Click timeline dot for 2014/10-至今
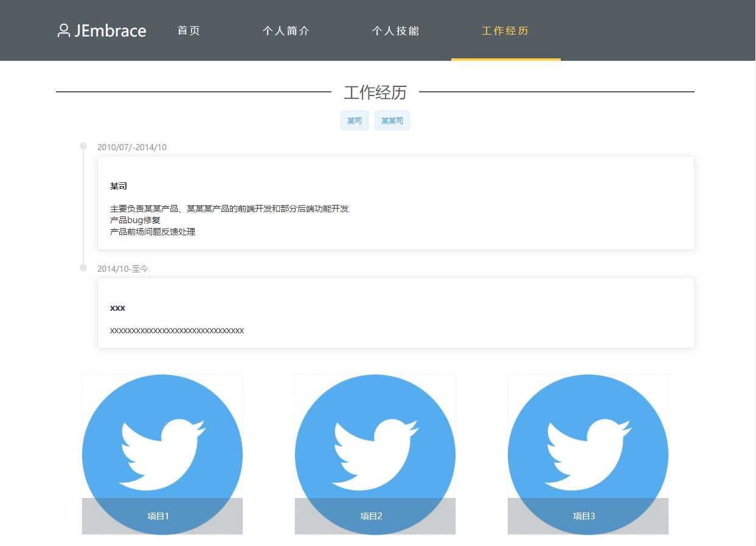756x546 pixels. [x=84, y=268]
